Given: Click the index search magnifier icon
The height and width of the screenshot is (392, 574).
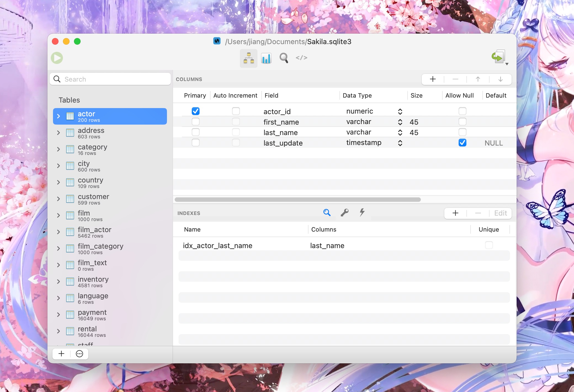Looking at the screenshot, I should [x=327, y=213].
